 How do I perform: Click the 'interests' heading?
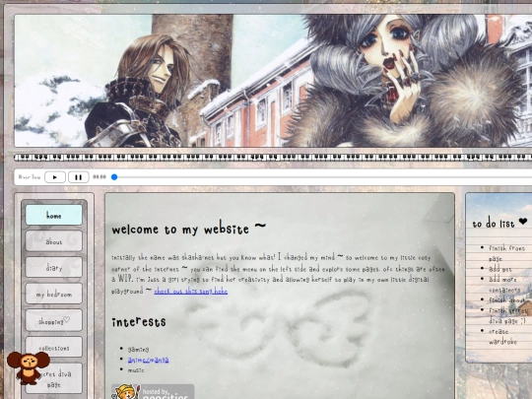[139, 322]
